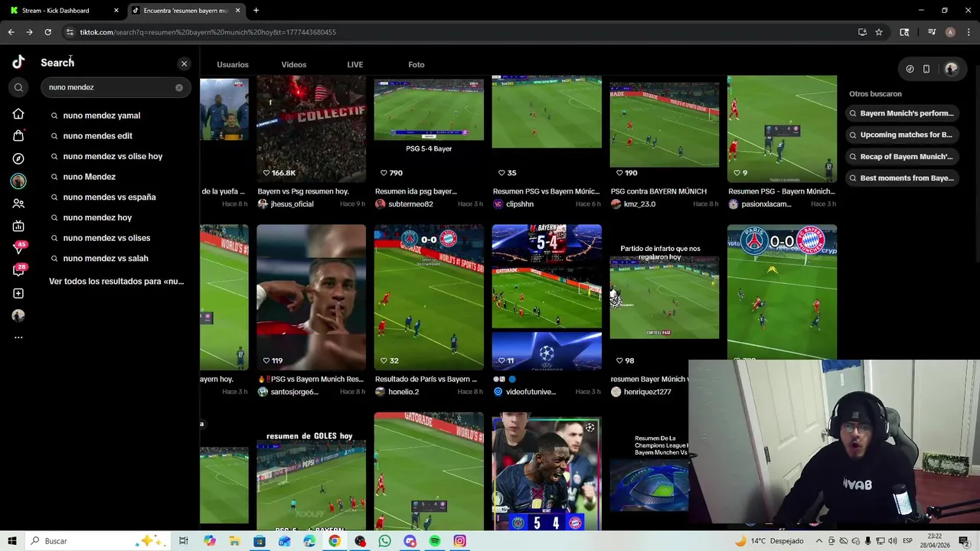Open Messages icon with 28 badge

click(19, 270)
